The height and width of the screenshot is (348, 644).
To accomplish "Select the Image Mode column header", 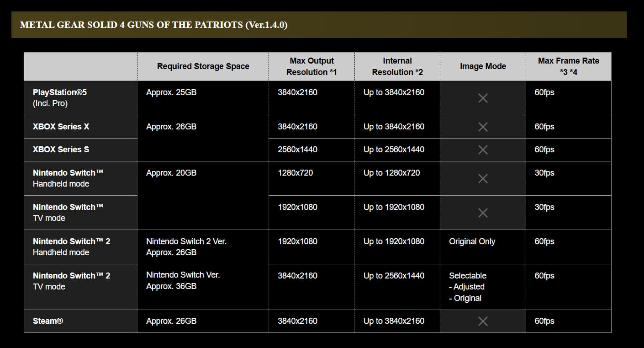I will [483, 66].
